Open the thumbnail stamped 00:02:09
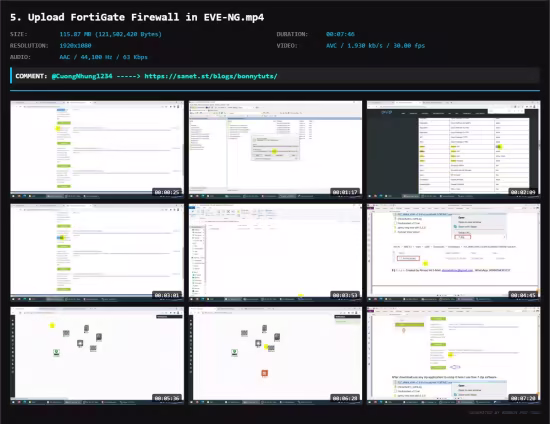This screenshot has width=550, height=424. click(x=454, y=150)
